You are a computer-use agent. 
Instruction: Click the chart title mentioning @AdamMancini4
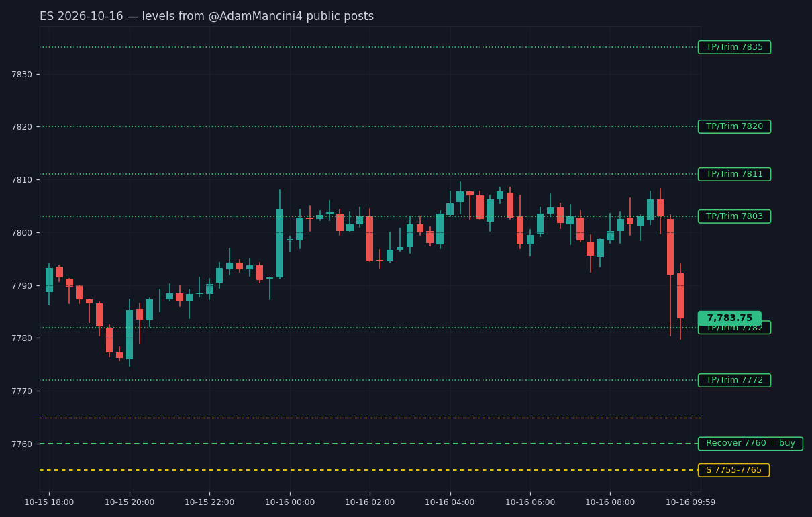[207, 16]
